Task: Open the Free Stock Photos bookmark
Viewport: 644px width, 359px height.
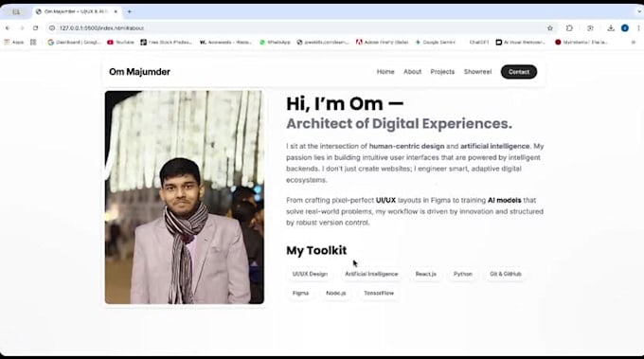Action: tap(166, 42)
